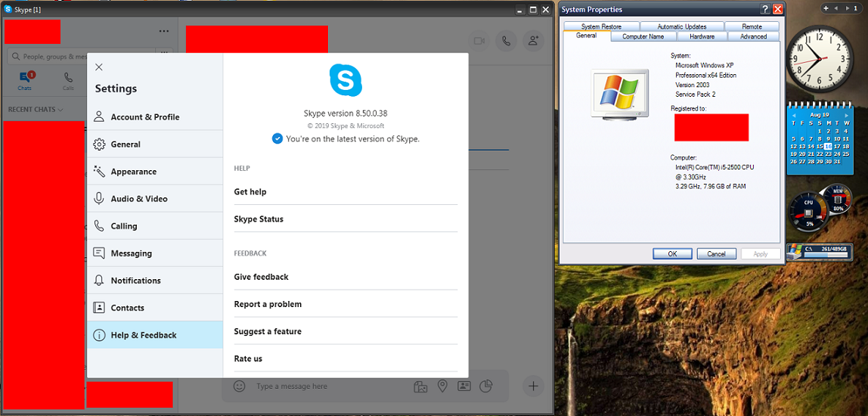The image size is (868, 416).
Task: Click the contact card icon beside Contacts
Action: [99, 307]
